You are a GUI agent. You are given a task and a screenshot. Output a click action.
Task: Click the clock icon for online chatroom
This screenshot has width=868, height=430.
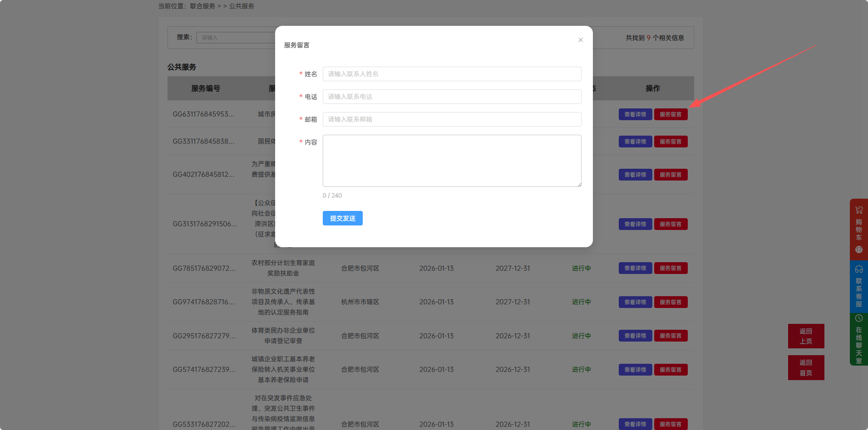[858, 318]
